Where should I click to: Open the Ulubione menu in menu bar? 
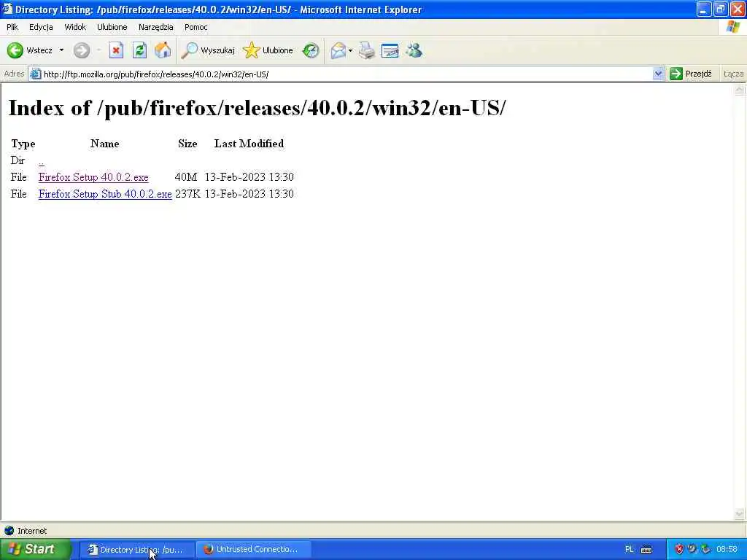(112, 27)
